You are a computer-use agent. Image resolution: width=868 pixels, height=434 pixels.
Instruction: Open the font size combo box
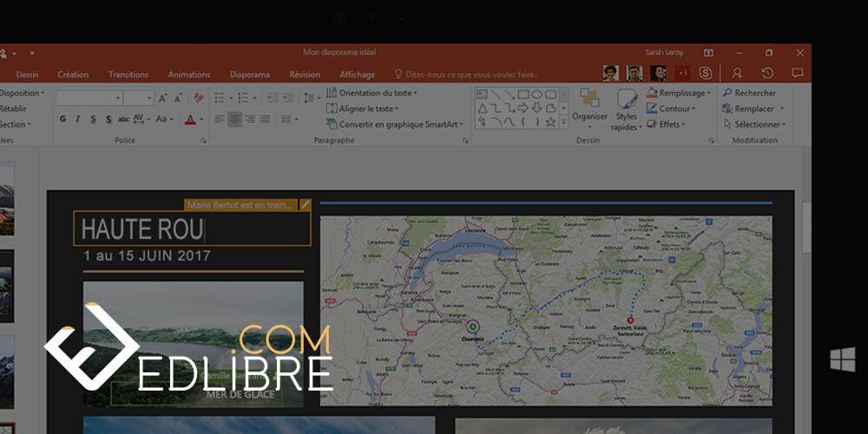tap(138, 99)
